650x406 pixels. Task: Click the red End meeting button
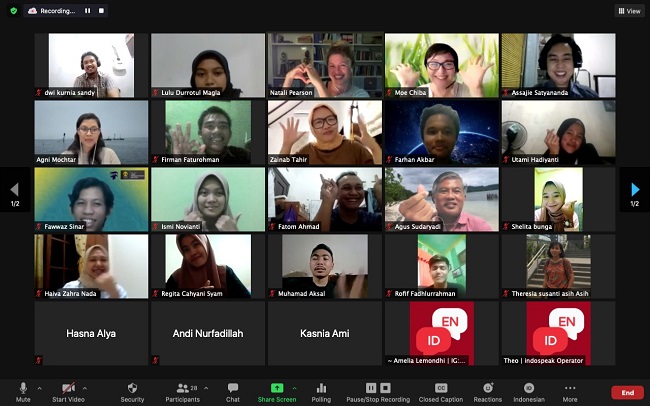coord(627,392)
